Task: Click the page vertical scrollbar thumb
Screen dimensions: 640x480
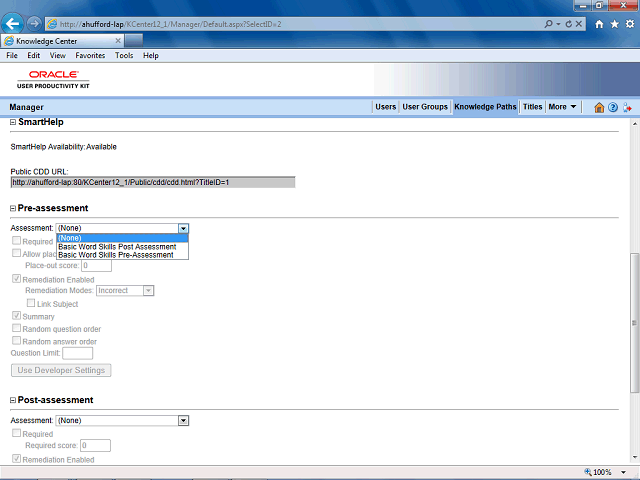Action: coord(634,322)
